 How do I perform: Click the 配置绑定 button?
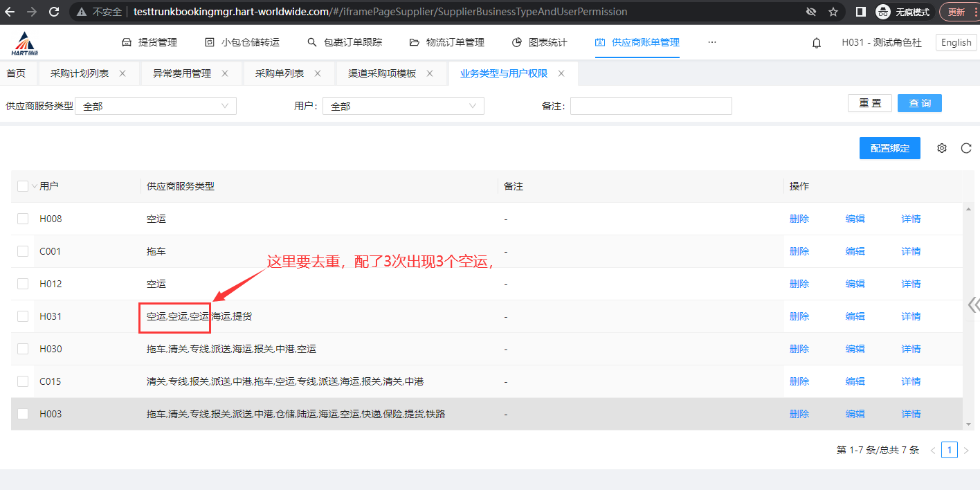[x=889, y=148]
